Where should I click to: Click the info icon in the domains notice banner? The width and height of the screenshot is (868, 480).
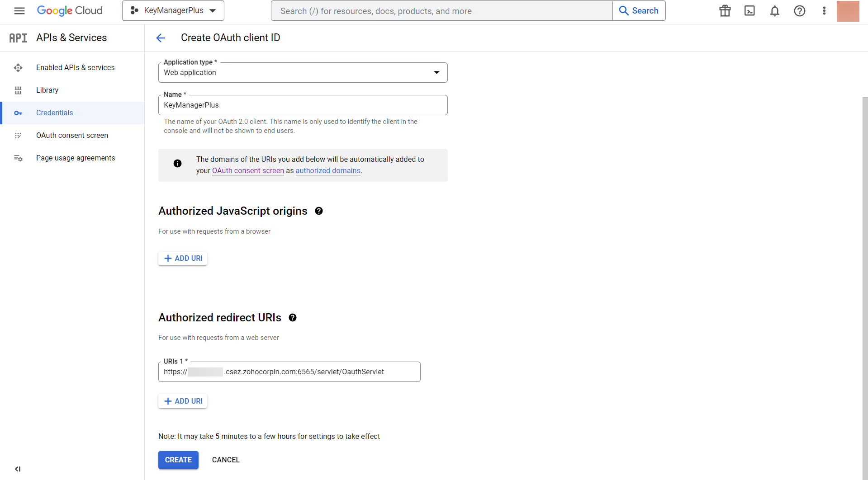[177, 164]
